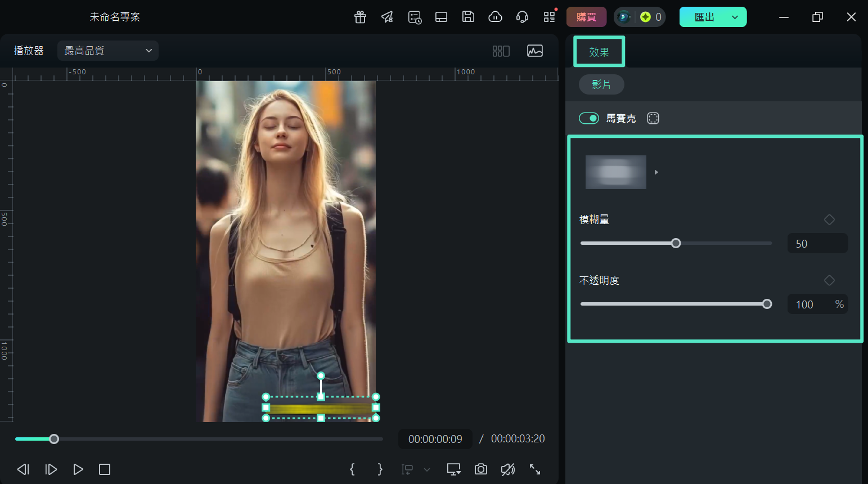Save project using floppy disk icon
This screenshot has width=868, height=484.
coord(468,17)
